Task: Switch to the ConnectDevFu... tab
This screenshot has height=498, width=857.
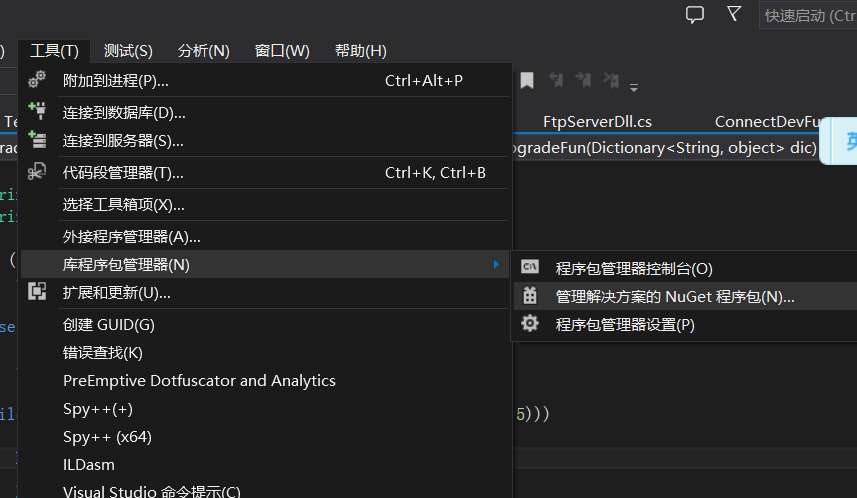Action: 768,121
